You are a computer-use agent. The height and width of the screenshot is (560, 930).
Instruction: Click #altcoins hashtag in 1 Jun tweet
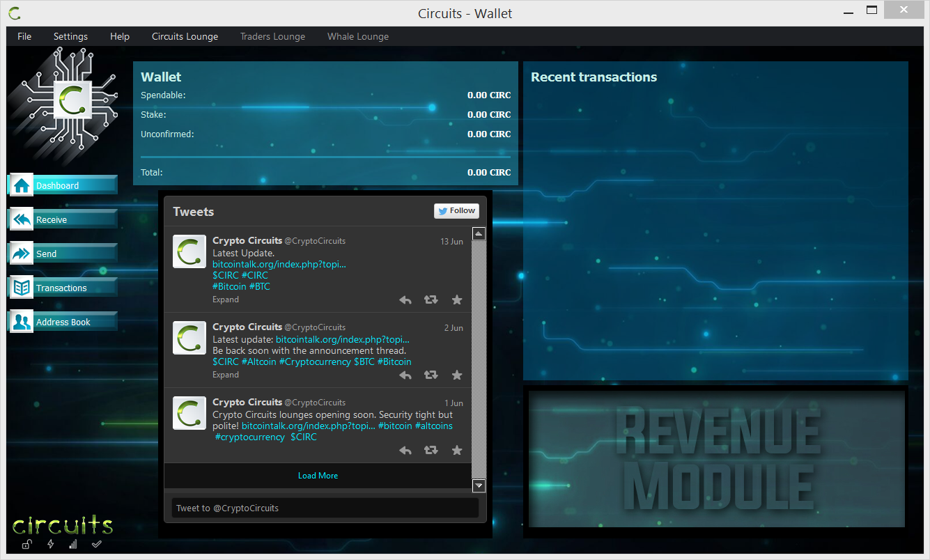tap(434, 426)
